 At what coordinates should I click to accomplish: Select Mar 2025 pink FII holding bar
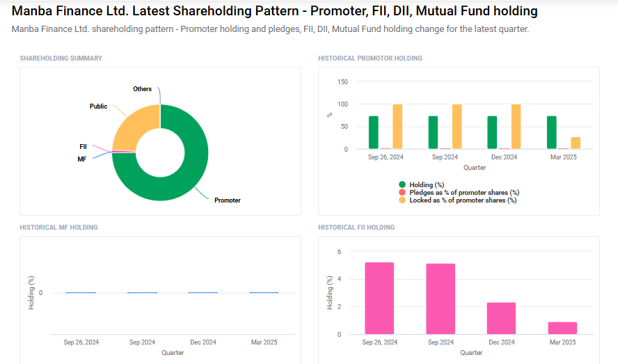pos(562,328)
